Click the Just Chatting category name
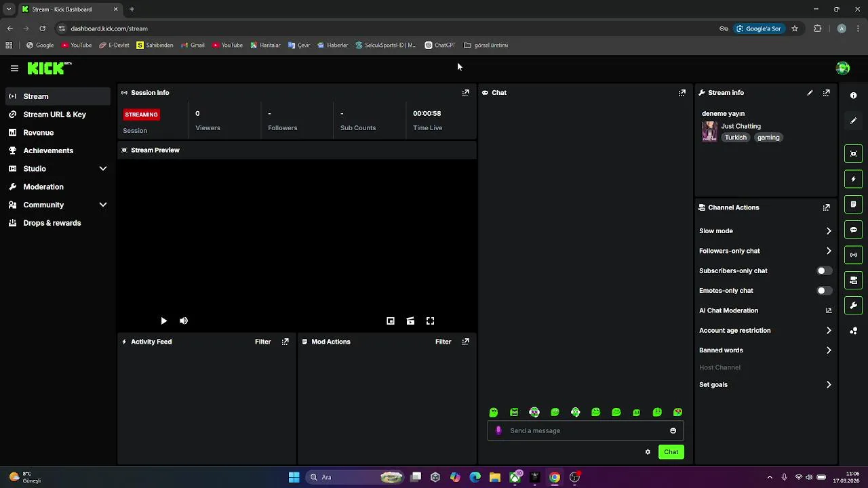The height and width of the screenshot is (488, 868). click(x=741, y=126)
